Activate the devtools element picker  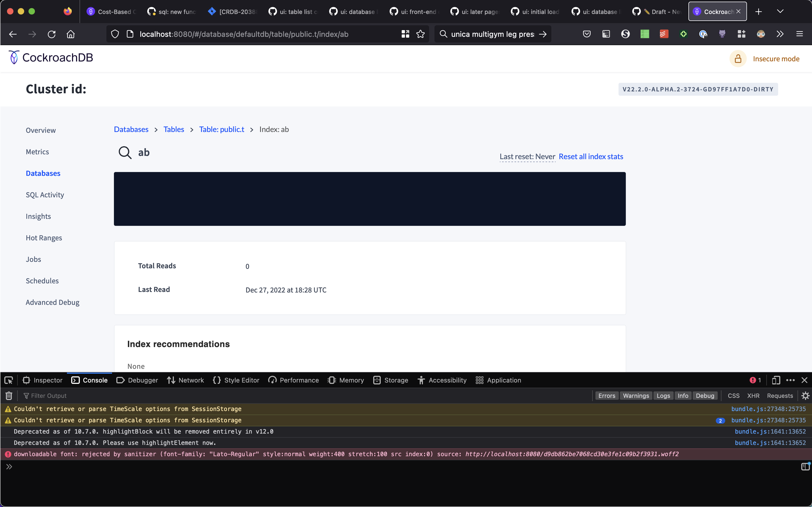9,380
